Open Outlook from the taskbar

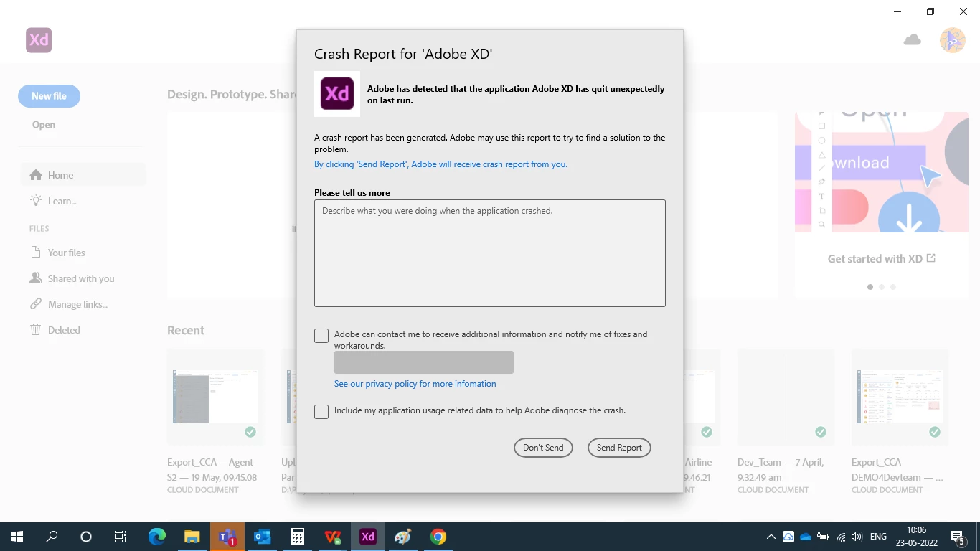click(x=263, y=537)
